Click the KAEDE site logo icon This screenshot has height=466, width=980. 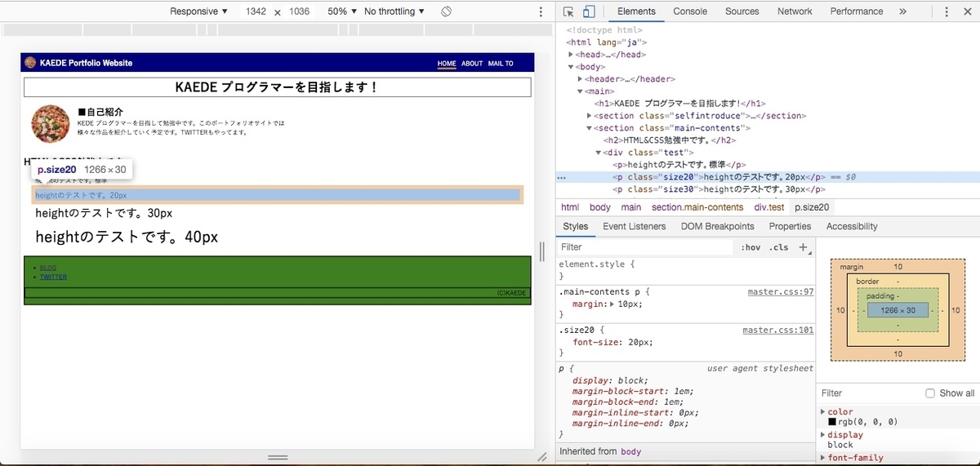tap(30, 63)
